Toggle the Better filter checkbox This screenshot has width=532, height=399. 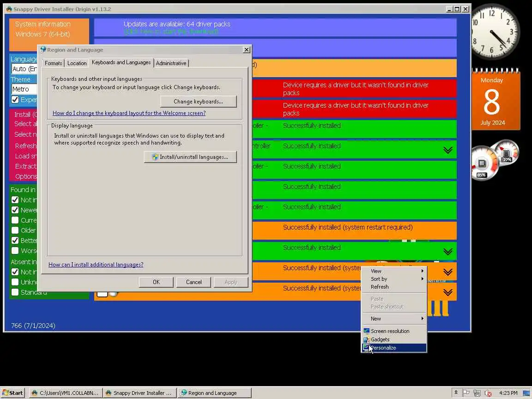(15, 240)
